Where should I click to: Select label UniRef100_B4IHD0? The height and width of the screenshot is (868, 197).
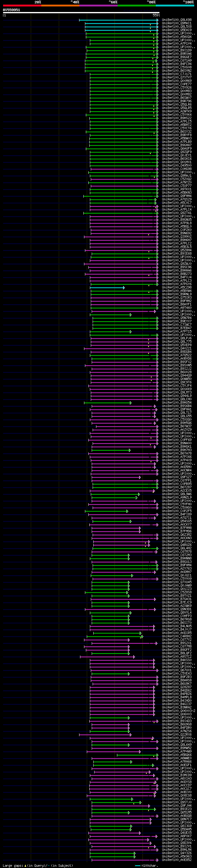click(x=176, y=700)
